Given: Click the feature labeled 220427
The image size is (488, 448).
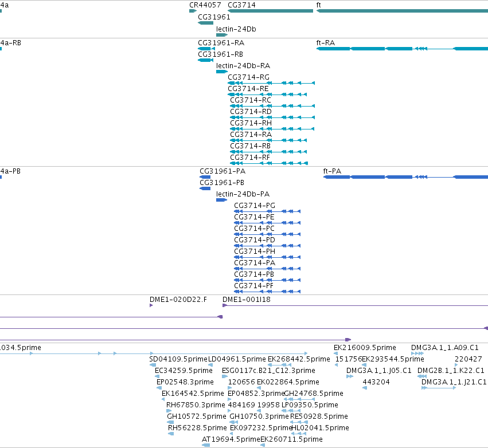Looking at the screenshot, I should (456, 365).
